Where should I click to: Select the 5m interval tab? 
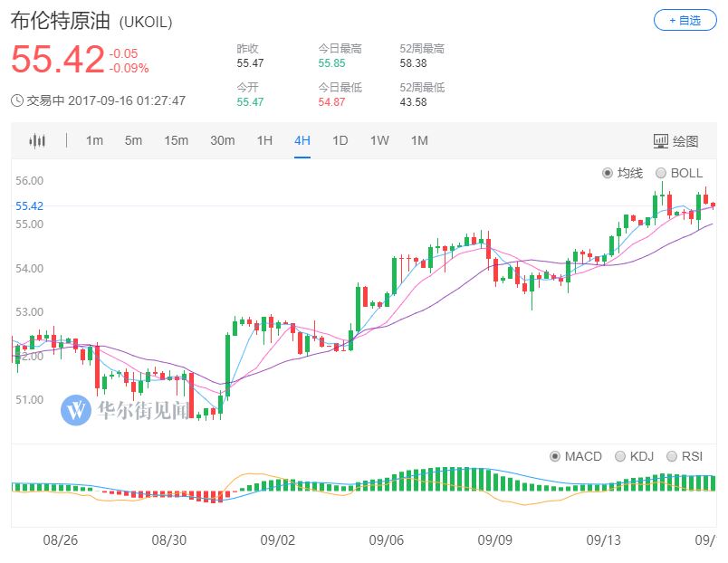coord(131,140)
